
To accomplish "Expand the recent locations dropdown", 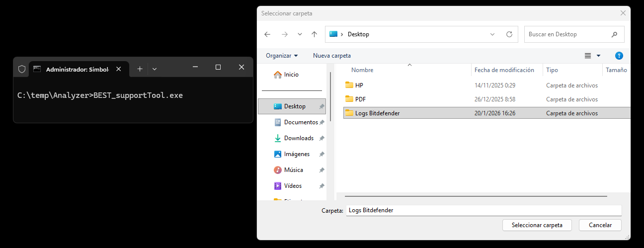I will 300,34.
